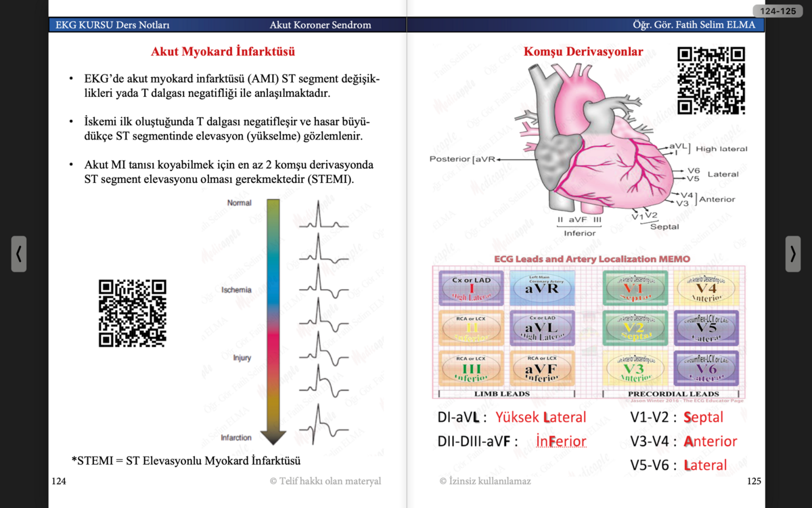Click the line 'DI-aVL : Yüksek Lateral'

click(x=512, y=417)
